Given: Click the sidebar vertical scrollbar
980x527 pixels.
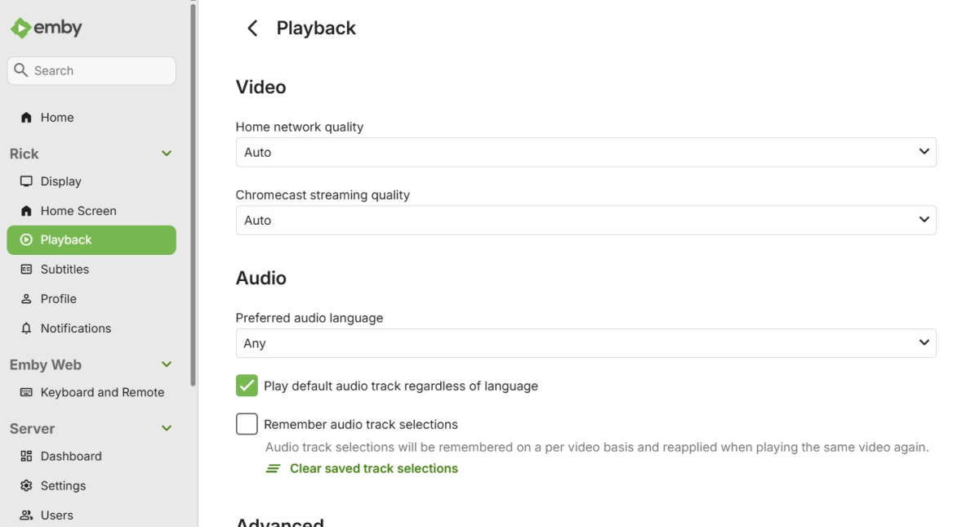Looking at the screenshot, I should click(193, 196).
